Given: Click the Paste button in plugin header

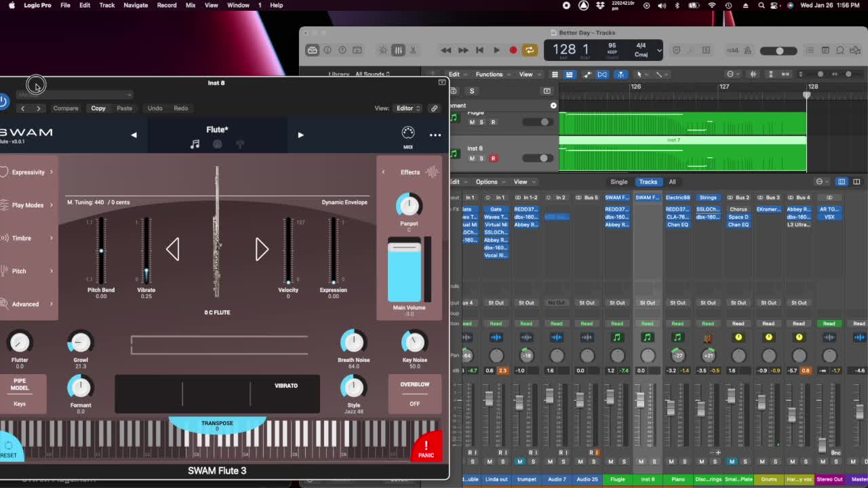Looking at the screenshot, I should coord(124,108).
